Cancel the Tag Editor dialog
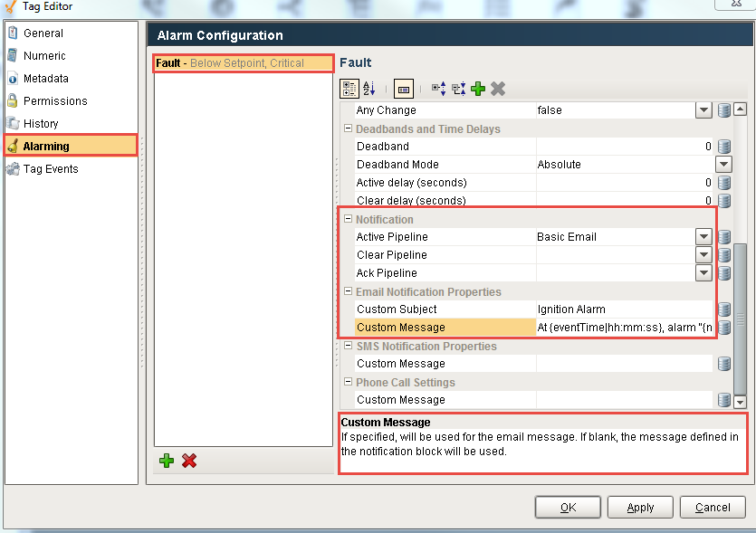This screenshot has height=533, width=756. pos(713,507)
